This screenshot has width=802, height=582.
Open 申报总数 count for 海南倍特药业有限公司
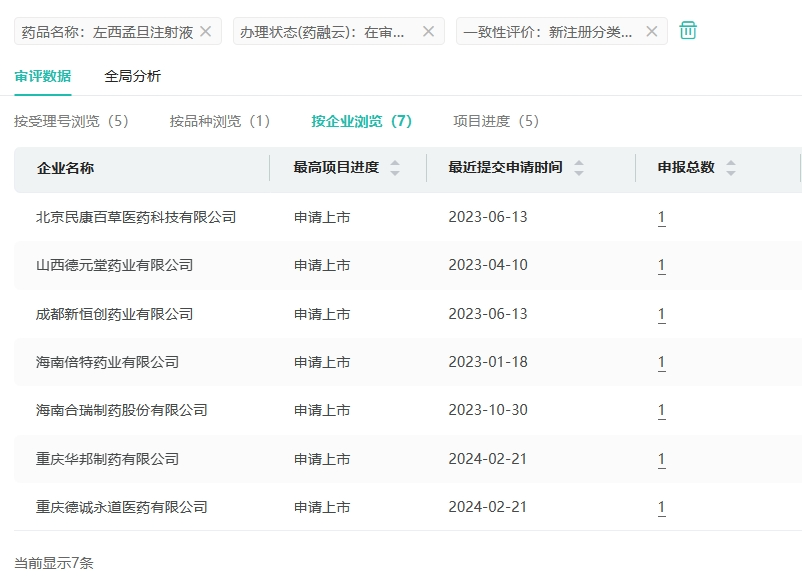[x=661, y=362]
